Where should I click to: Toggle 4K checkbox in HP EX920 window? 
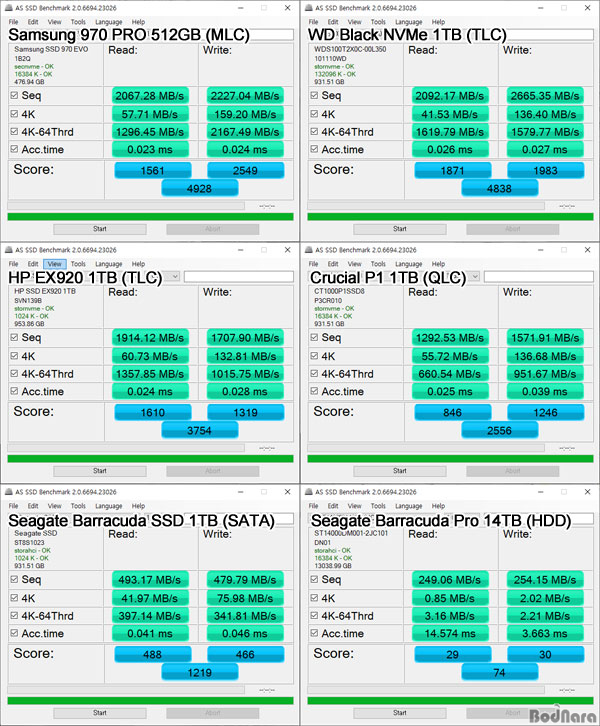click(14, 356)
